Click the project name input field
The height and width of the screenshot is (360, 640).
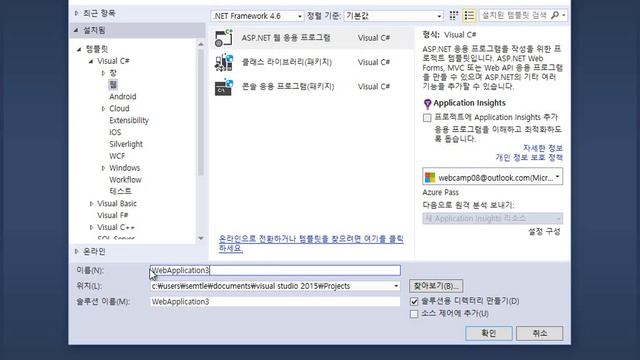tap(275, 270)
